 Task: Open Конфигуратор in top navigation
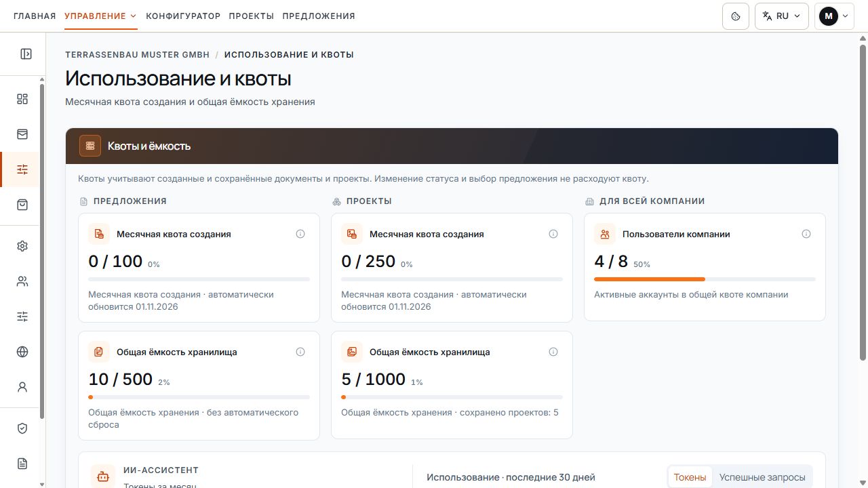pos(183,16)
